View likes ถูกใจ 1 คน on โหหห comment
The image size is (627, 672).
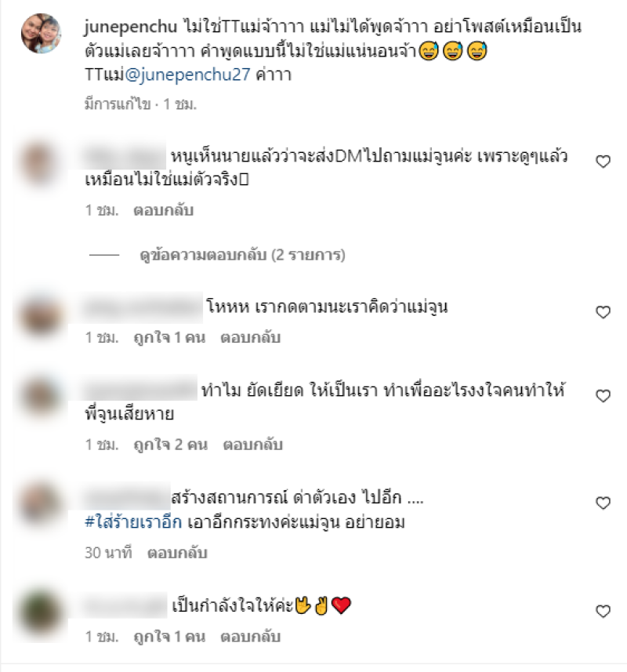pos(169,337)
